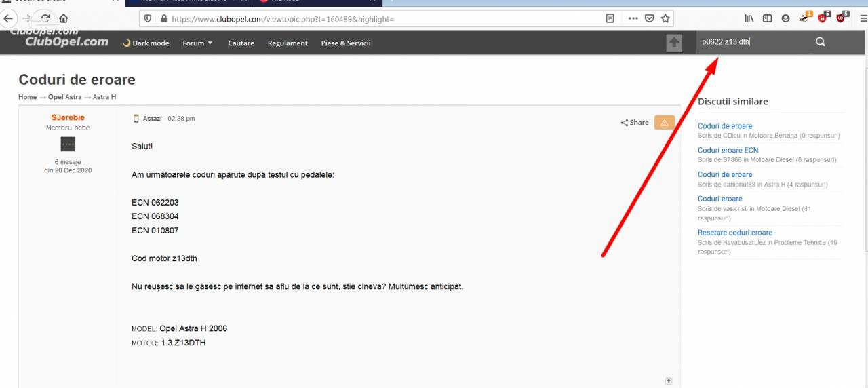Open Coduri eroare by vasicristi link
The image size is (868, 388).
(x=720, y=199)
